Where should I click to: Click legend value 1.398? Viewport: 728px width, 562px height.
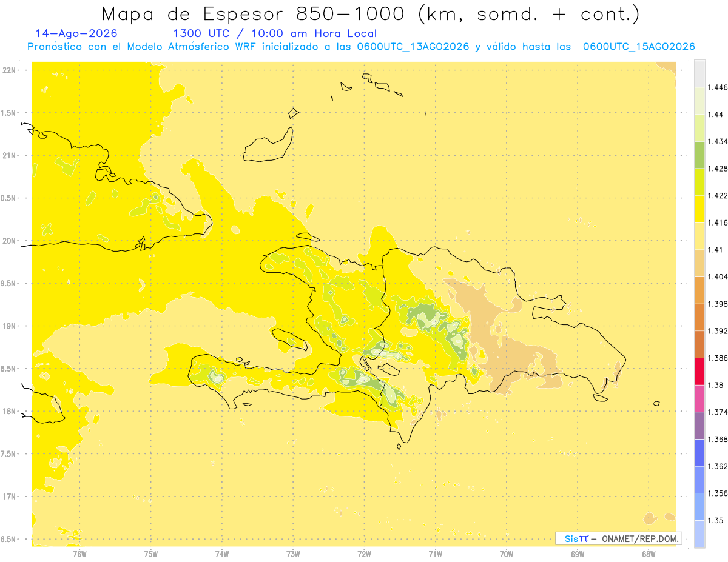coord(719,304)
